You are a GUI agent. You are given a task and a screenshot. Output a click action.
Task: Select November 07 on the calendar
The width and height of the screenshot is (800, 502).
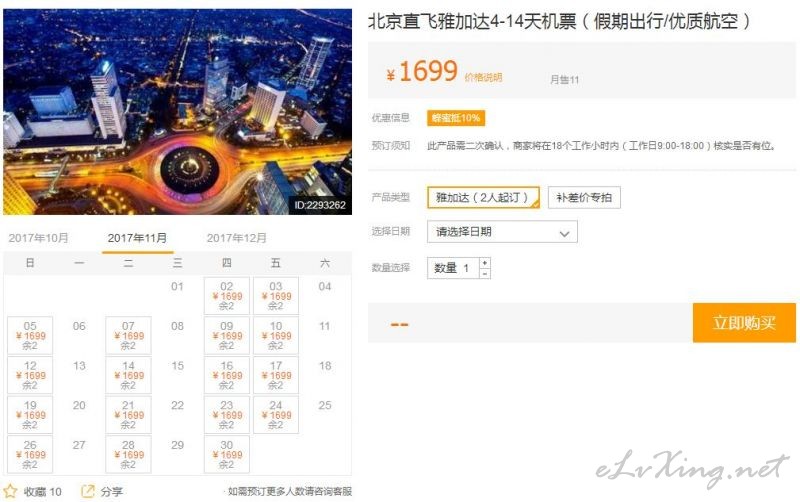[x=128, y=335]
